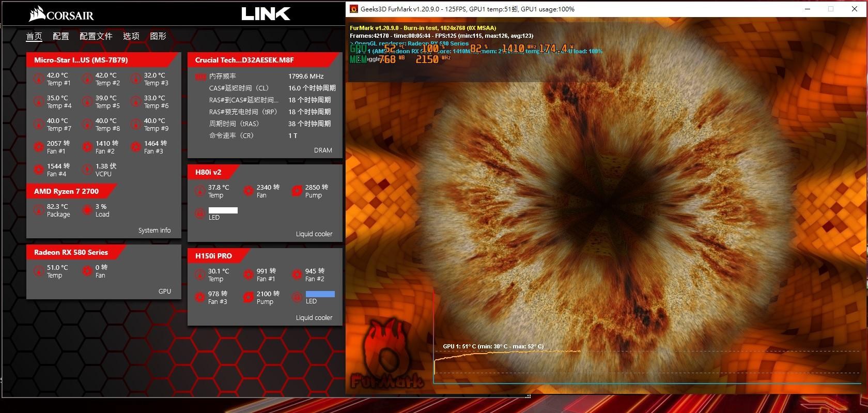Image resolution: width=868 pixels, height=413 pixels.
Task: Click the CAS# latency 16.0 row
Action: coord(272,88)
